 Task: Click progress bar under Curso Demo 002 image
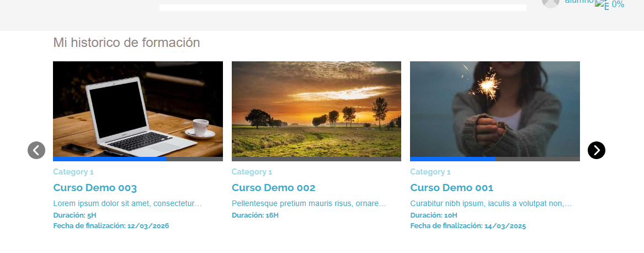click(316, 159)
